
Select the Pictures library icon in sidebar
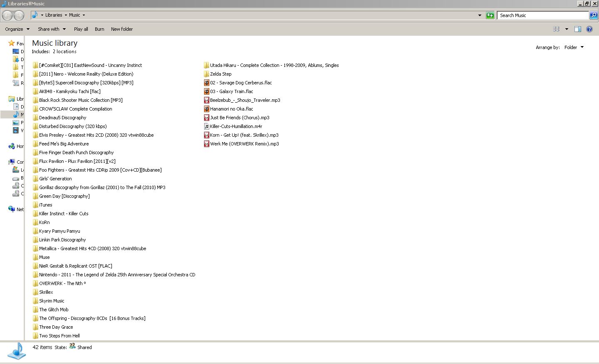[16, 123]
